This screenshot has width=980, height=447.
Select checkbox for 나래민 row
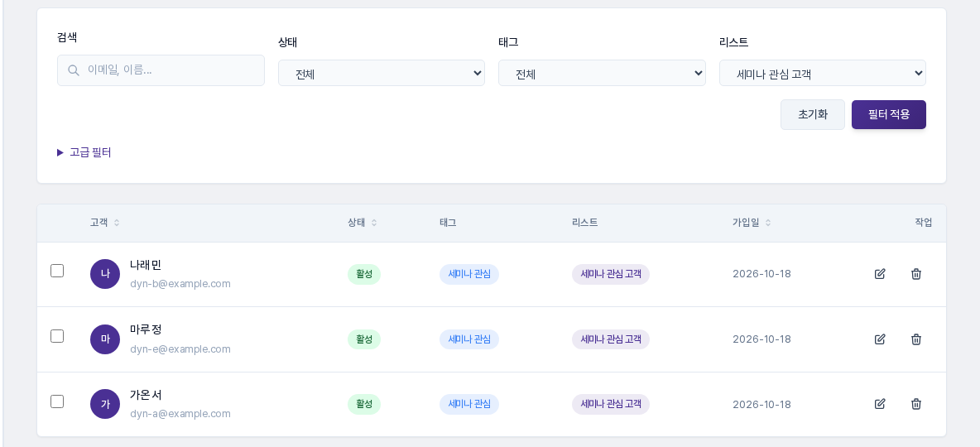pos(57,271)
